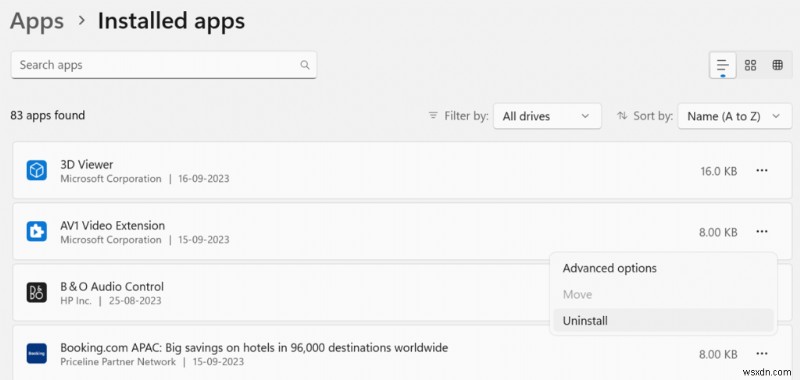Go back to Apps breadcrumb
This screenshot has height=380, width=800.
point(37,21)
